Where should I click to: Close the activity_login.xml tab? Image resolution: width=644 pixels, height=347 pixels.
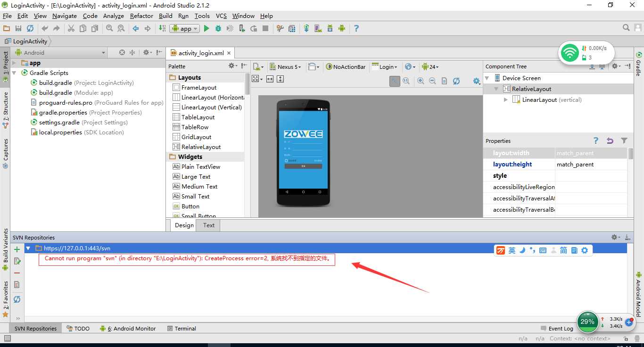229,53
